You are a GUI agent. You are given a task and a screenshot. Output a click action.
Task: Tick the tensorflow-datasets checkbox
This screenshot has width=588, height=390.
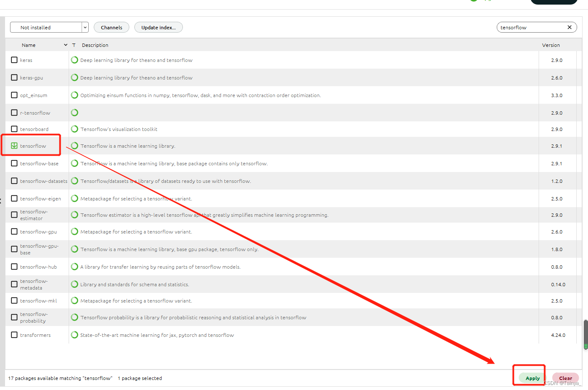[14, 181]
